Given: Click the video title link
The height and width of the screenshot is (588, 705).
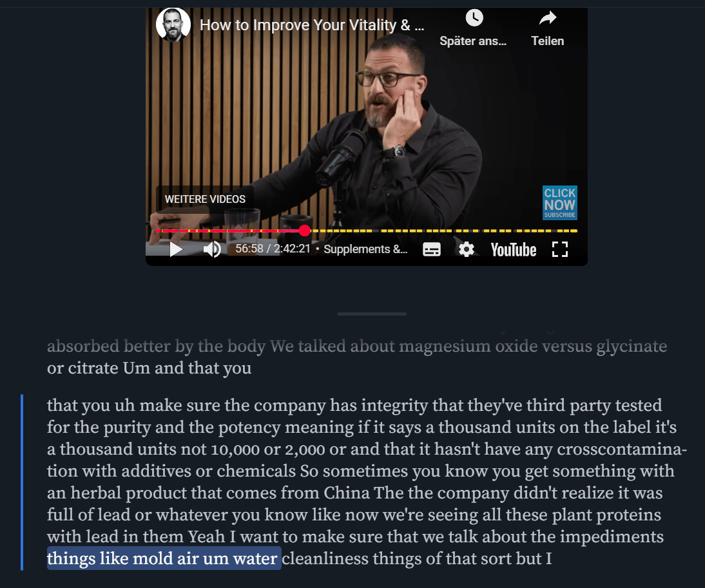Looking at the screenshot, I should point(312,25).
